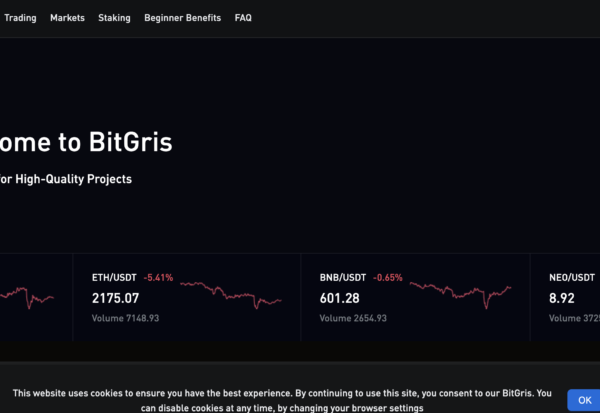Click the BNB price 601.28
Viewport: 600px width, 413px height.
tap(340, 298)
